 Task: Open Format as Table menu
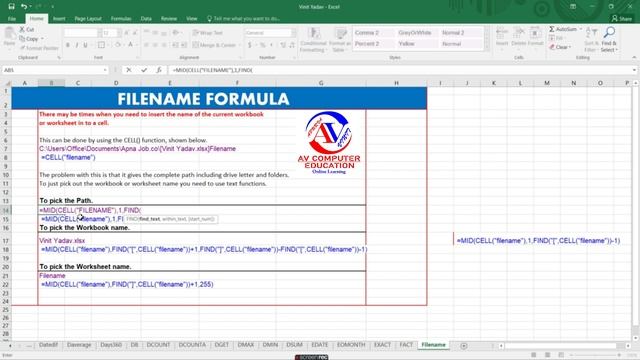tap(340, 40)
